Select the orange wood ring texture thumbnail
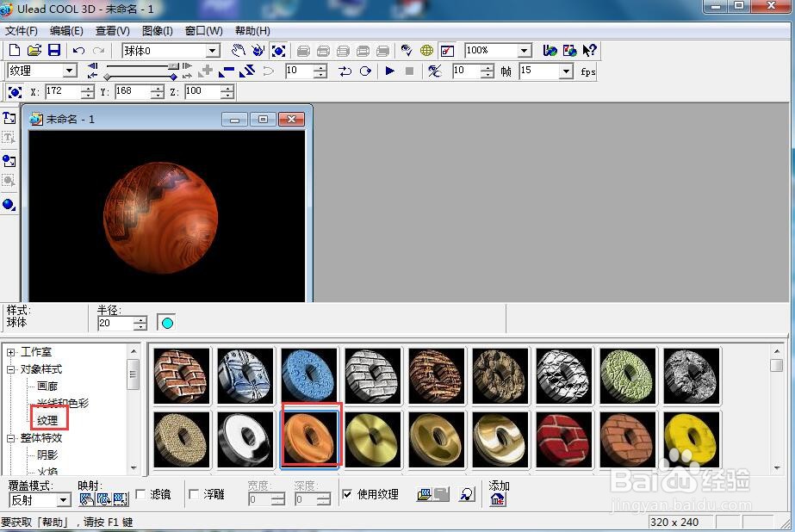This screenshot has width=795, height=532. coord(312,436)
